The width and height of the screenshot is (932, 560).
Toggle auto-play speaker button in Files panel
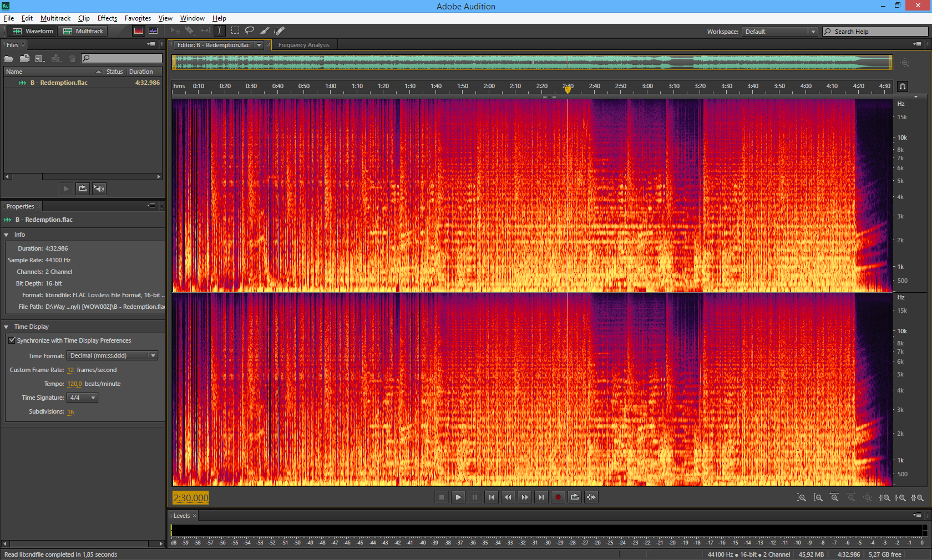(x=99, y=189)
